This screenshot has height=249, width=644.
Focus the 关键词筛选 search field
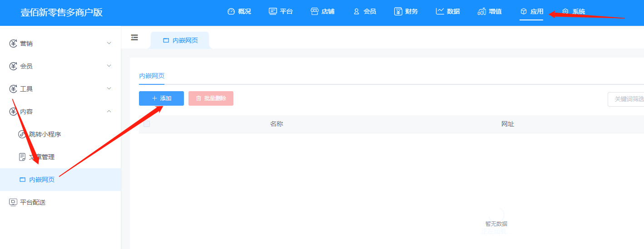tap(626, 99)
